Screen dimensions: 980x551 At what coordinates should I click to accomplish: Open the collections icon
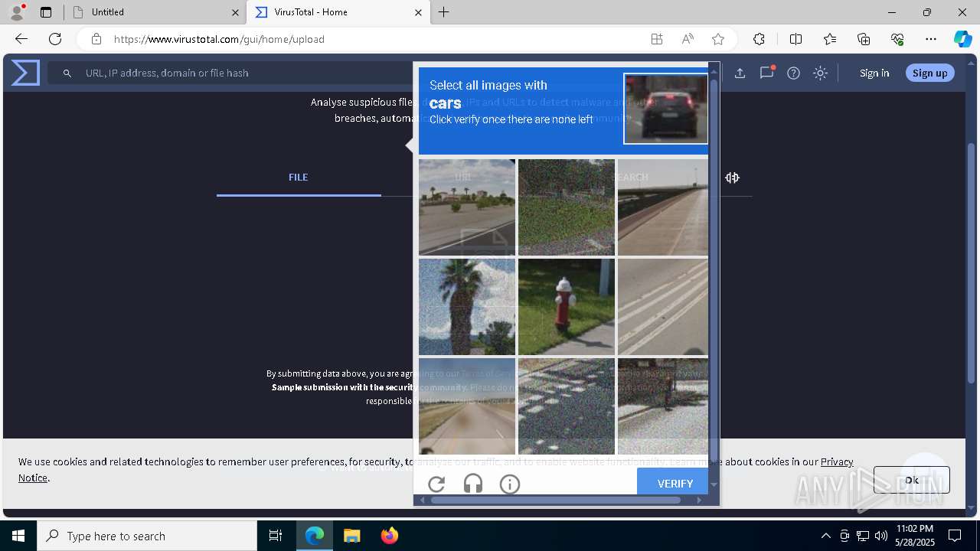(x=864, y=39)
